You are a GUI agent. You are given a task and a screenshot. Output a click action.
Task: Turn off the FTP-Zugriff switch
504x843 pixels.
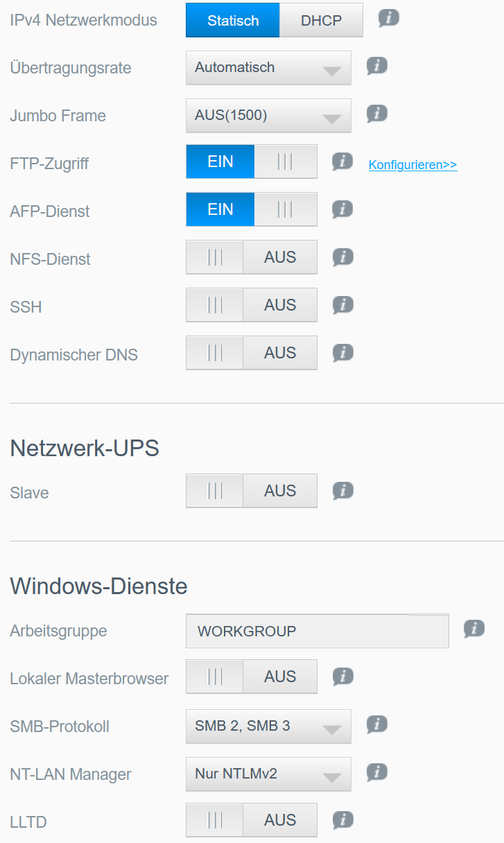coord(252,162)
